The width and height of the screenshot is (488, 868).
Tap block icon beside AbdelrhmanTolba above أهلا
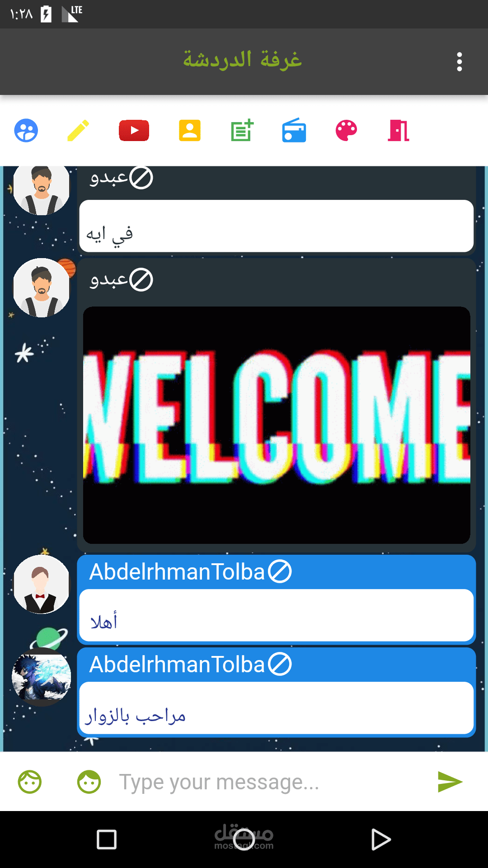280,571
